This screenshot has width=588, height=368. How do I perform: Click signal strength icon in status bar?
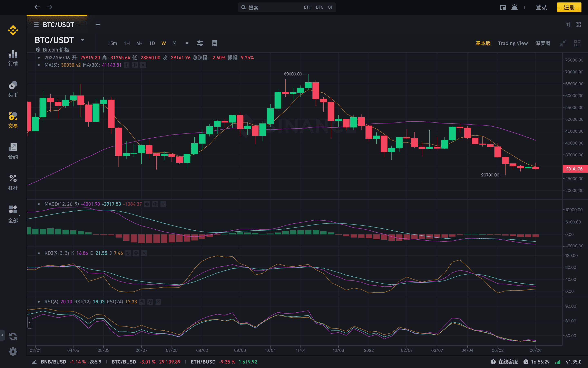(558, 362)
